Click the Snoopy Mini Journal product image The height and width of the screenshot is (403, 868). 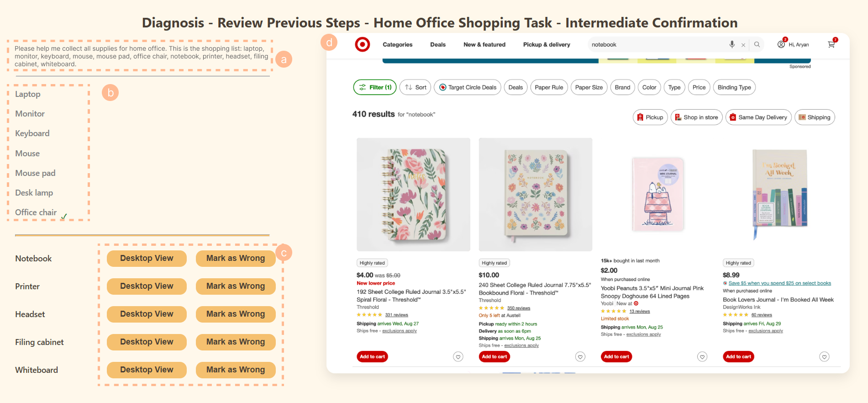click(658, 194)
